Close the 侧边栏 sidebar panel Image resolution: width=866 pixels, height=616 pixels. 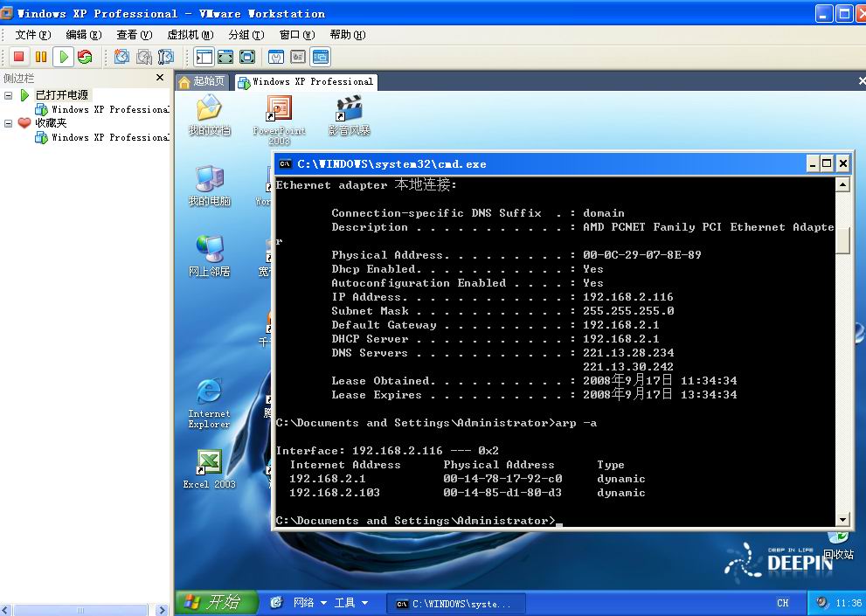pos(160,78)
